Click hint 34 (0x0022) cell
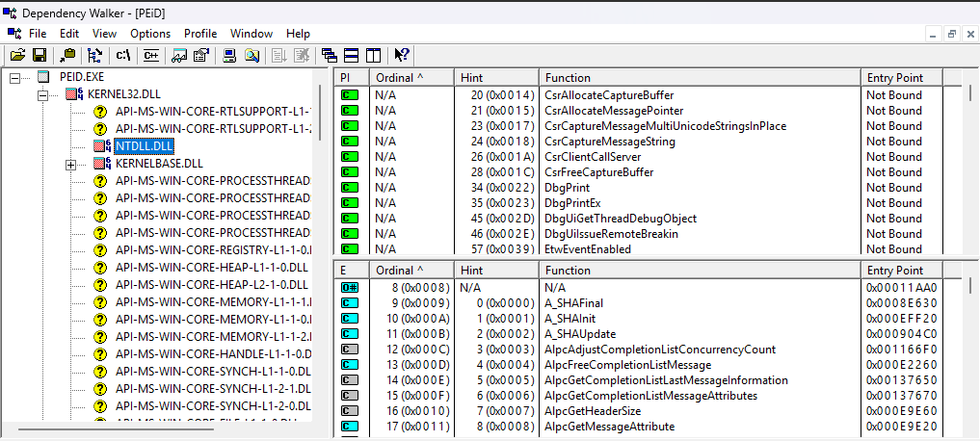This screenshot has width=980, height=441. 503,188
